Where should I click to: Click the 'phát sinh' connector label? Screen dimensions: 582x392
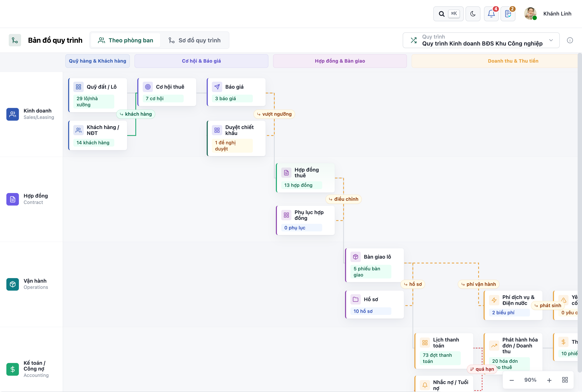click(x=548, y=306)
